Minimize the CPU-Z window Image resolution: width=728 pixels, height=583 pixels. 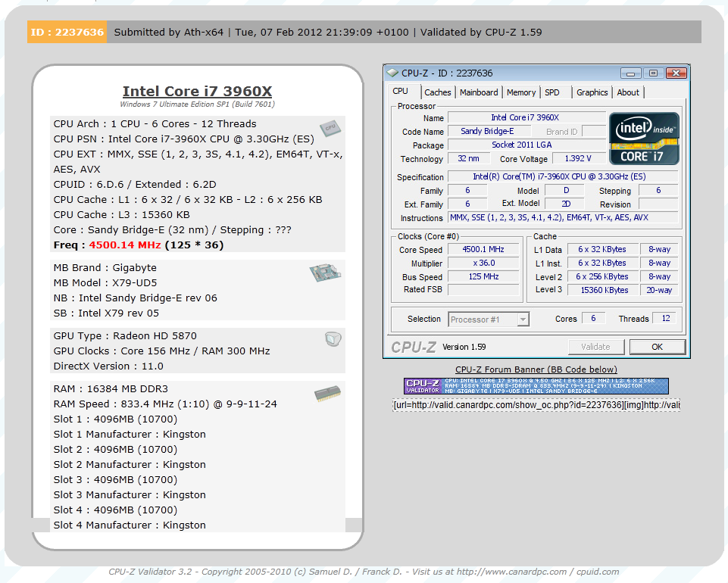(630, 73)
